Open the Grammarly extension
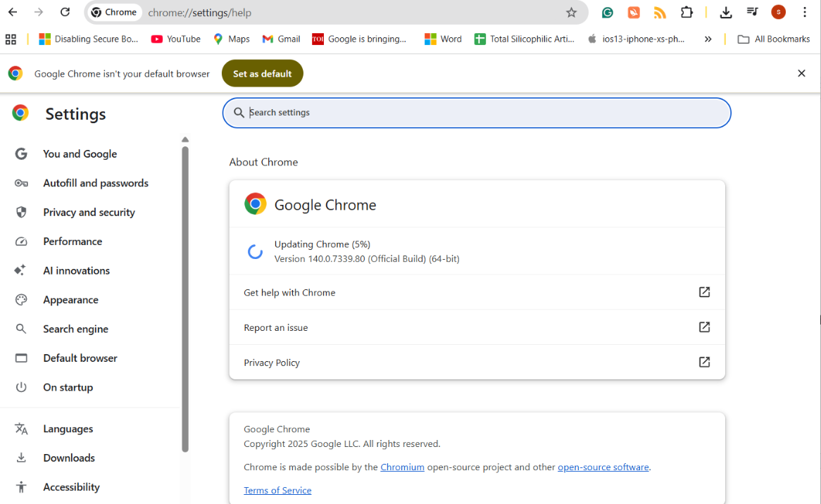Image resolution: width=821 pixels, height=504 pixels. tap(607, 13)
